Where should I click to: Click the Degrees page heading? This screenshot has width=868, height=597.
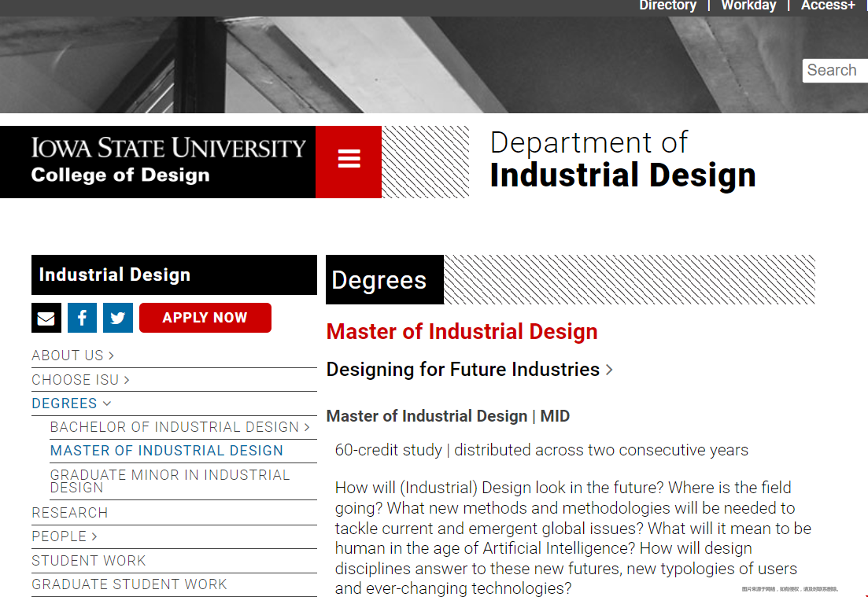(385, 280)
